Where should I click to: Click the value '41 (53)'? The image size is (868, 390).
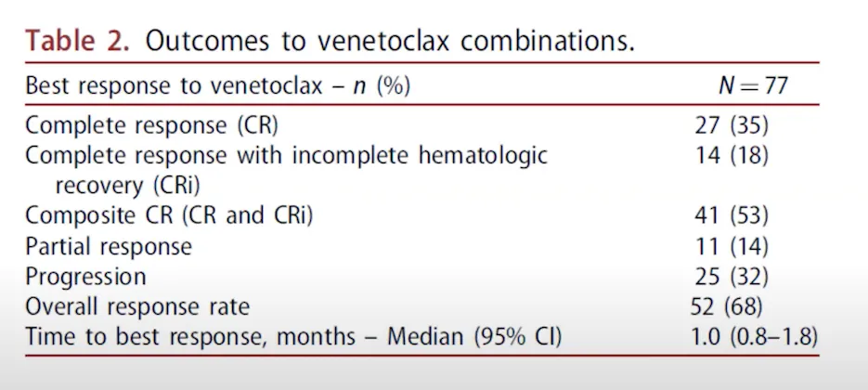click(732, 216)
